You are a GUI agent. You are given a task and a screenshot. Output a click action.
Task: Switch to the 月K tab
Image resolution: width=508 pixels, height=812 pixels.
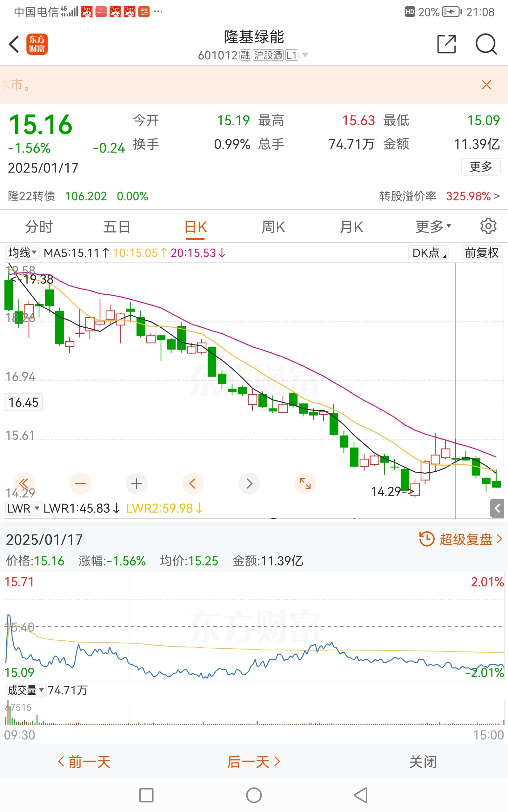click(351, 227)
